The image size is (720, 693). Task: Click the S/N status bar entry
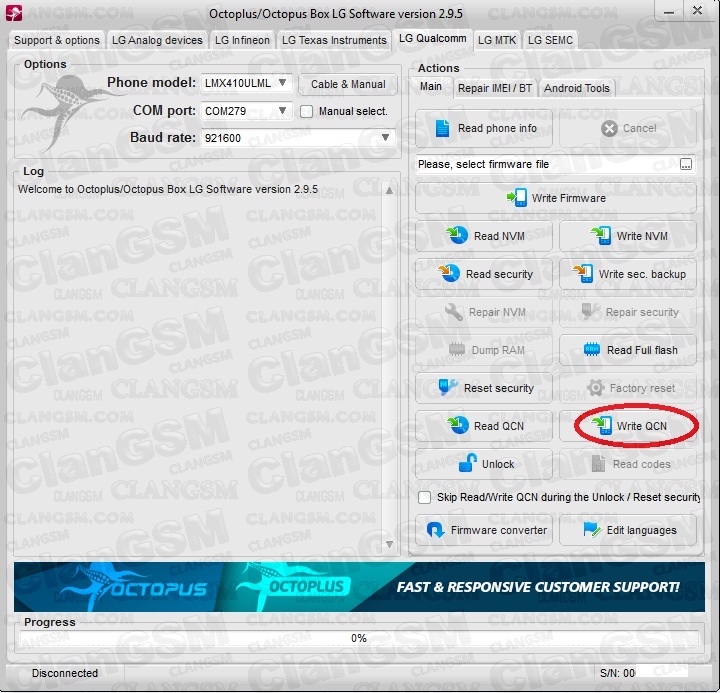click(618, 673)
